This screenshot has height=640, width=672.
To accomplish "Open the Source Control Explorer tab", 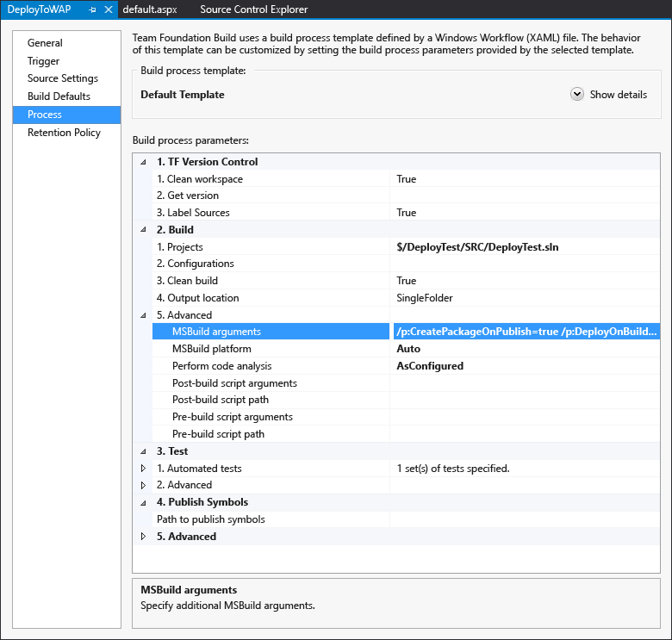I will (253, 9).
